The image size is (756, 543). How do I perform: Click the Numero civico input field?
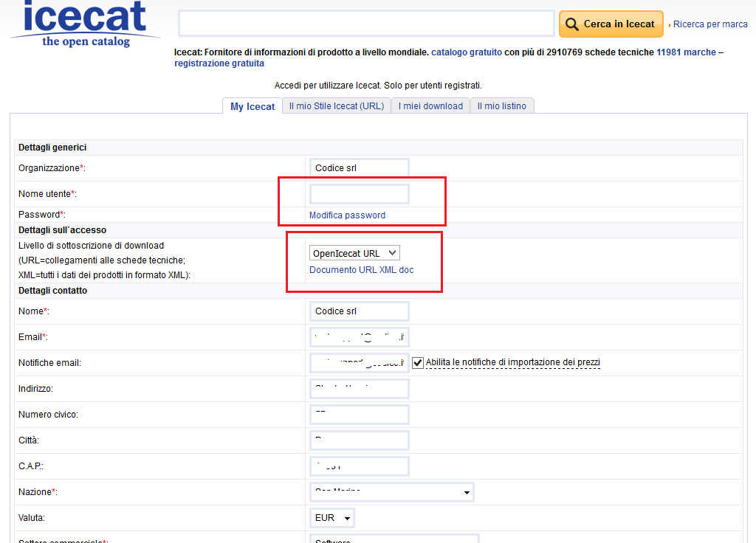[x=360, y=415]
